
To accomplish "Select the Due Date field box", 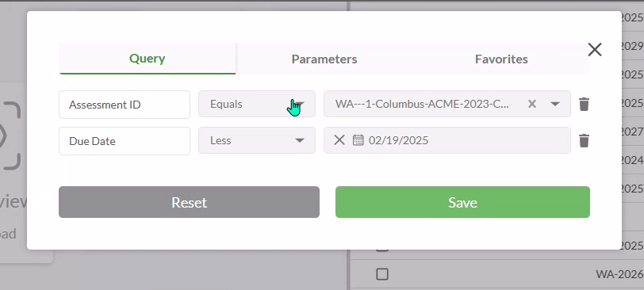I will (125, 141).
